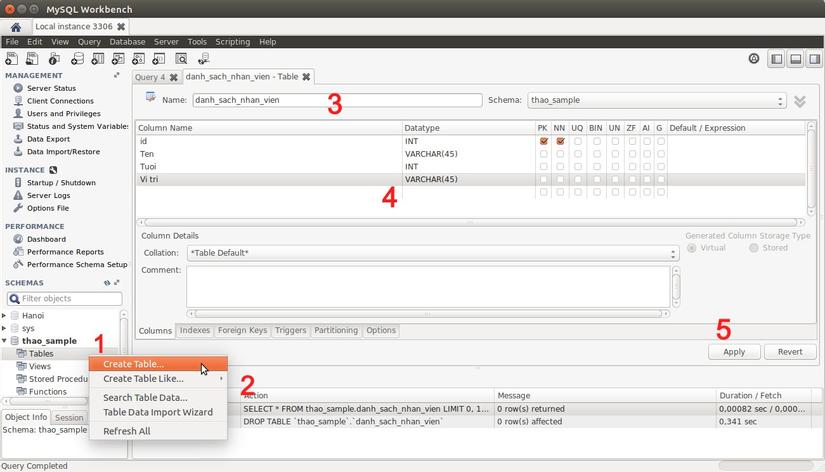Screen dimensions: 825x472
Task: Select the Tables node under thao_sample
Action: pyautogui.click(x=41, y=354)
